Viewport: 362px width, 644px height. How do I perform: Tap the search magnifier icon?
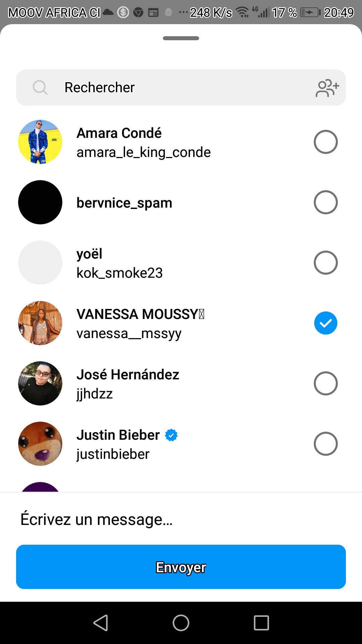pyautogui.click(x=40, y=88)
